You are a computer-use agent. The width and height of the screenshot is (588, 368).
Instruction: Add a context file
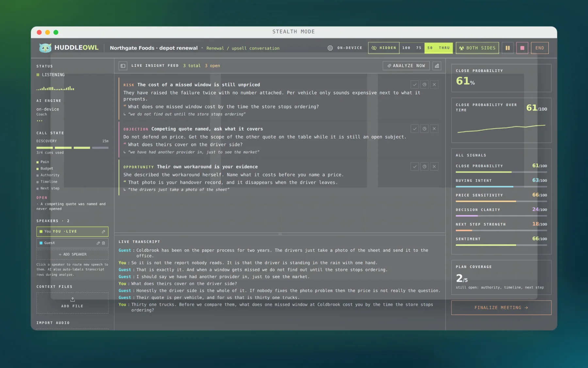pos(73,303)
